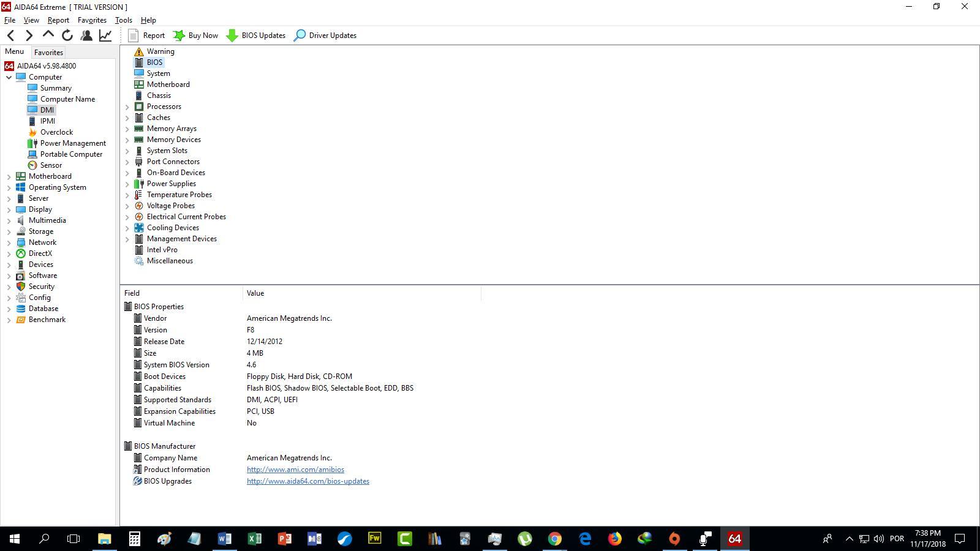
Task: Click the Value column header
Action: pyautogui.click(x=361, y=293)
